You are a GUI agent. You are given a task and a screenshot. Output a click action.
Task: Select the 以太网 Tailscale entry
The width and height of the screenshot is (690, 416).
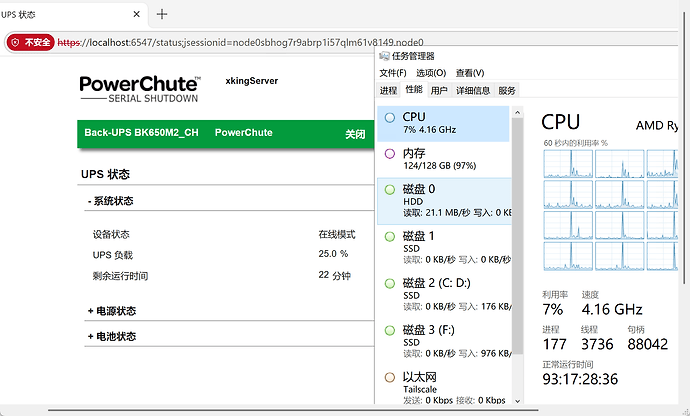pos(444,387)
